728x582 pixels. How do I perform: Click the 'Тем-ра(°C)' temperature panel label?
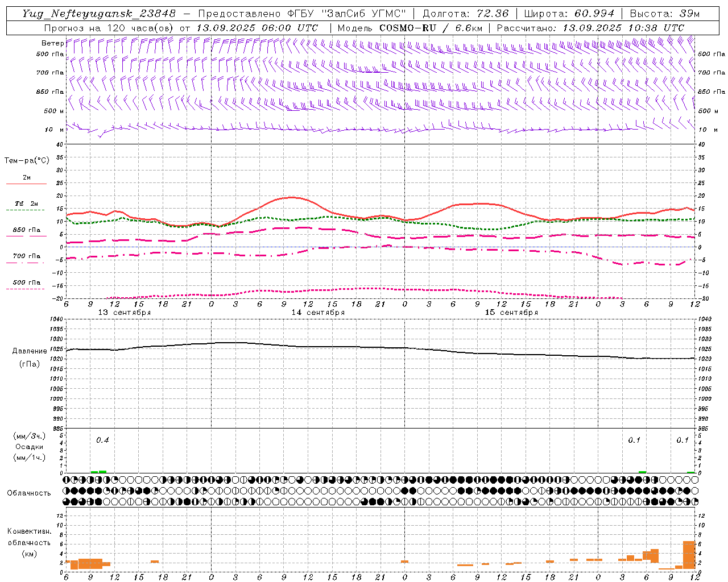(27, 161)
